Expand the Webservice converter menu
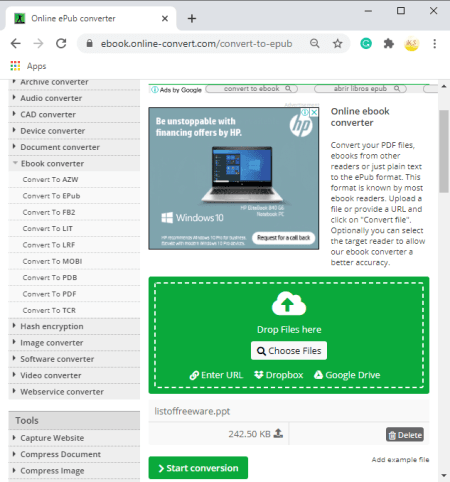 click(x=74, y=392)
